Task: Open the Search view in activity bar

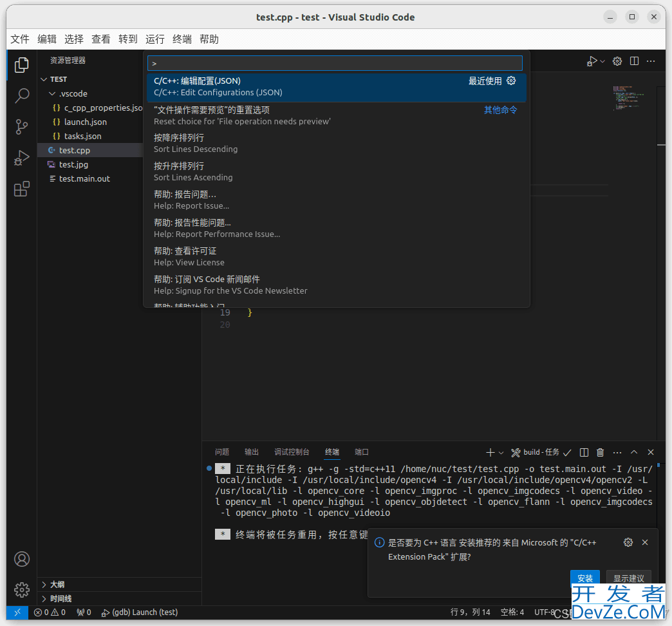Action: (21, 95)
